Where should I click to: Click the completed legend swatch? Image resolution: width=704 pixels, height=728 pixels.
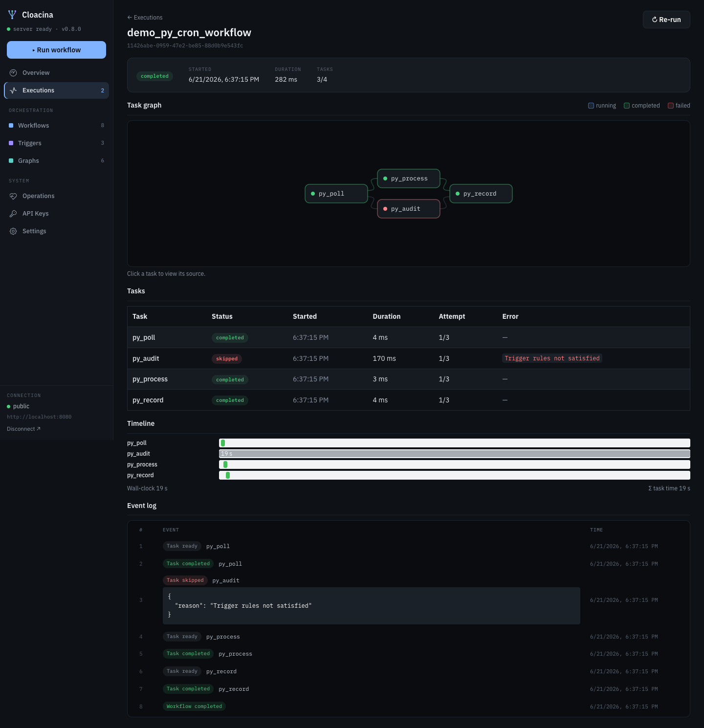tap(627, 106)
